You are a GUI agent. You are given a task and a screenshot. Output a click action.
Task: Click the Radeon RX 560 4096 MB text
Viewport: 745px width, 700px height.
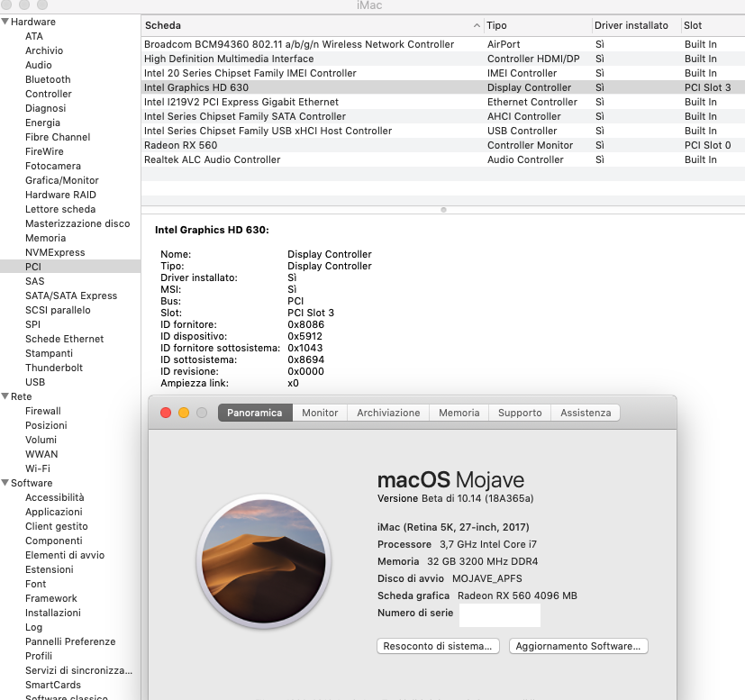[x=517, y=595]
